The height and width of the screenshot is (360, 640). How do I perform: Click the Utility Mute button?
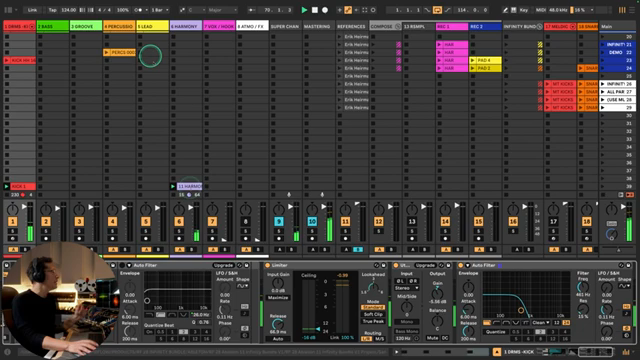432,338
